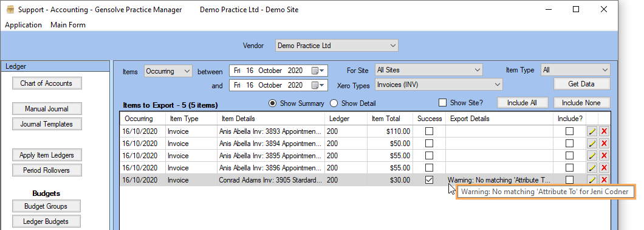Image resolution: width=644 pixels, height=230 pixels.
Task: Edit the Conrad Adams invoice row
Action: tap(592, 180)
